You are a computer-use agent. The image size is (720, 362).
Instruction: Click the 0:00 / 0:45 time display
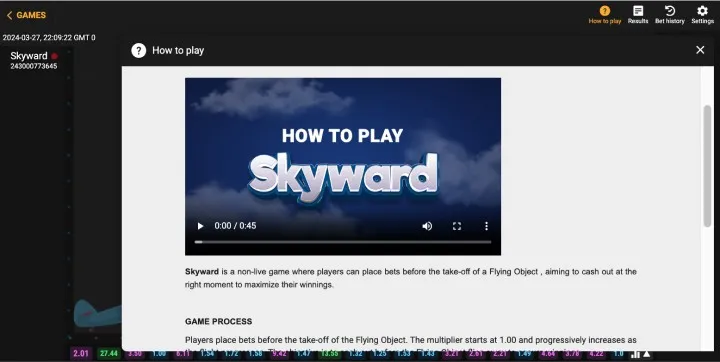point(235,226)
